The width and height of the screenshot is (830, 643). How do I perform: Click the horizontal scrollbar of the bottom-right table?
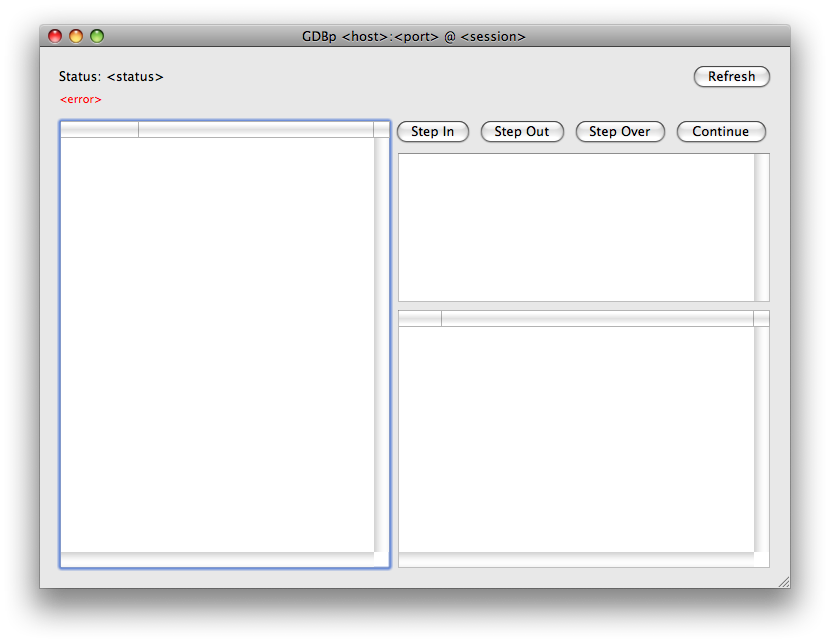[576, 559]
